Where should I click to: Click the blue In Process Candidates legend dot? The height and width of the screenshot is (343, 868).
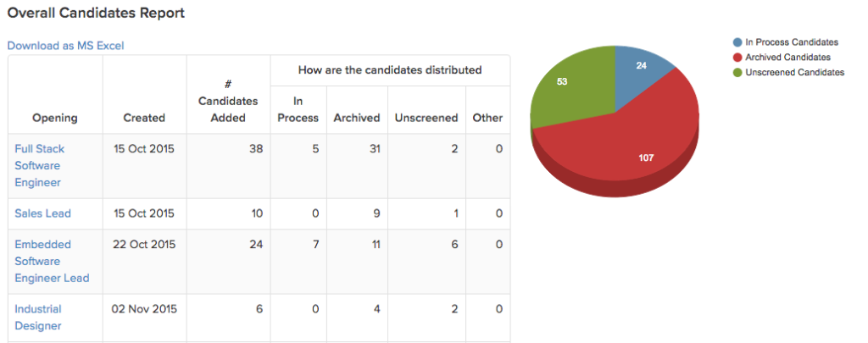coord(737,42)
